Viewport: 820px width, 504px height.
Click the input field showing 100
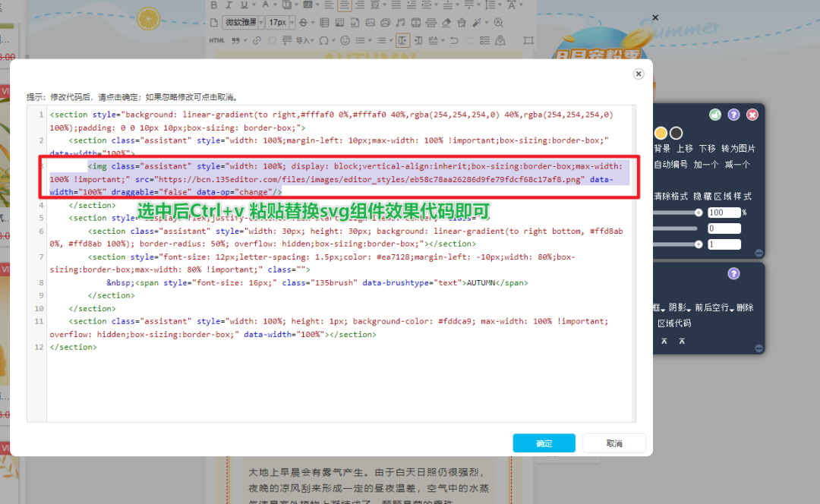pos(724,213)
